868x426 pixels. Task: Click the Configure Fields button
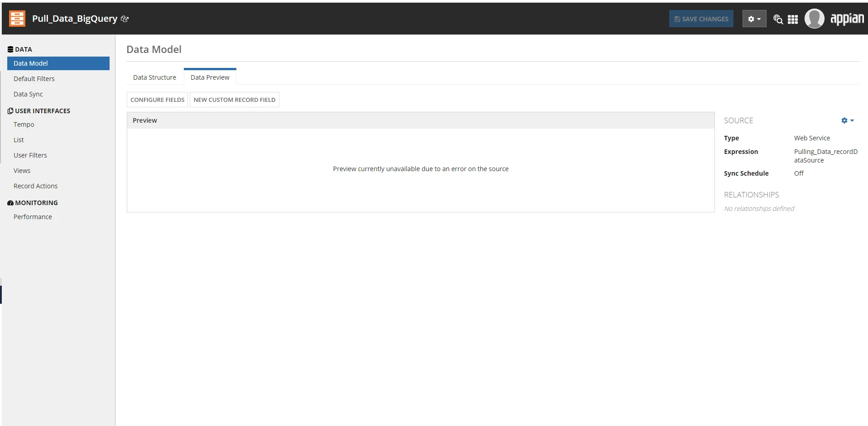click(157, 100)
